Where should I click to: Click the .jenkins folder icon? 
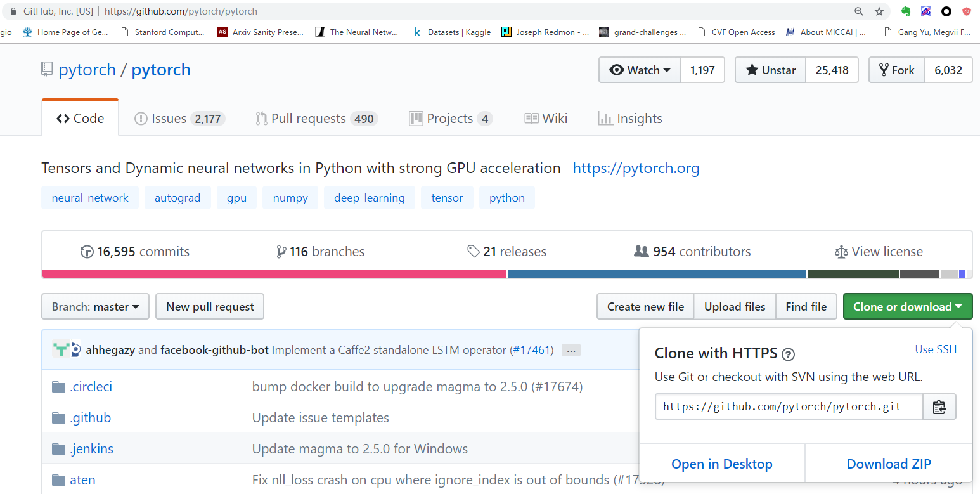click(x=59, y=449)
